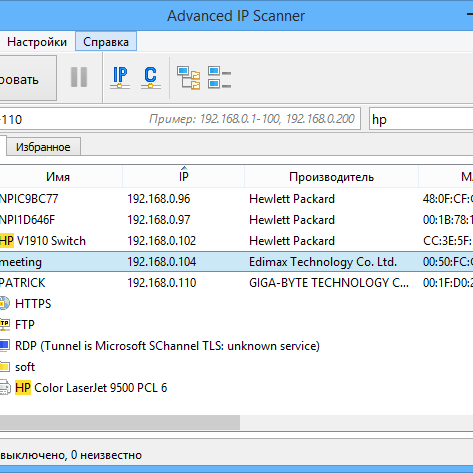The height and width of the screenshot is (473, 473).
Task: Sort by the IP column header
Action: (x=184, y=177)
